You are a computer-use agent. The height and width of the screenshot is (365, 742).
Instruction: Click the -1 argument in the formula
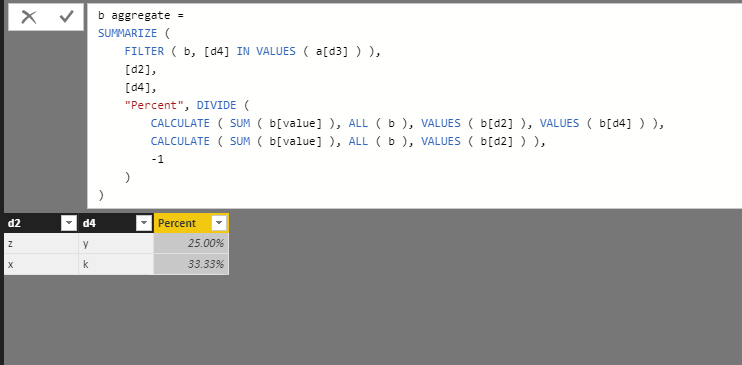click(158, 160)
